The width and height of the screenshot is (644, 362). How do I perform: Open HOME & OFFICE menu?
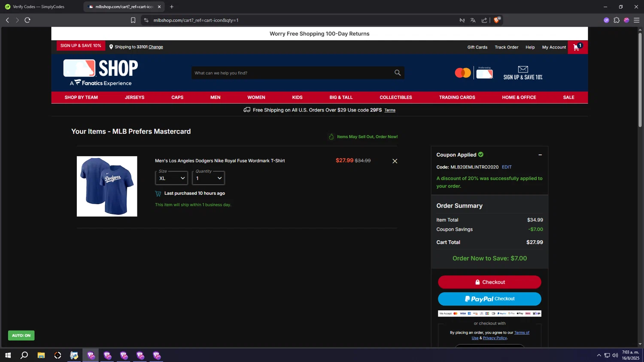tap(519, 97)
